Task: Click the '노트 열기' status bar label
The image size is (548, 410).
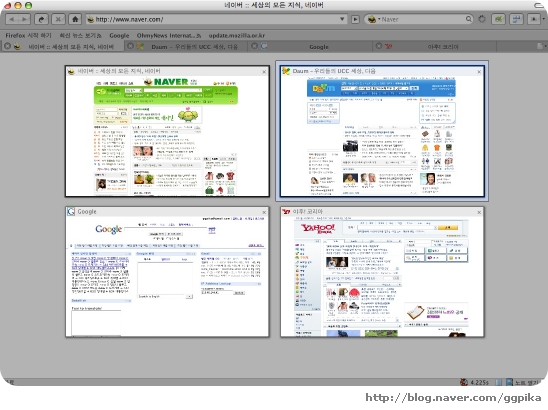Action: pyautogui.click(x=527, y=382)
